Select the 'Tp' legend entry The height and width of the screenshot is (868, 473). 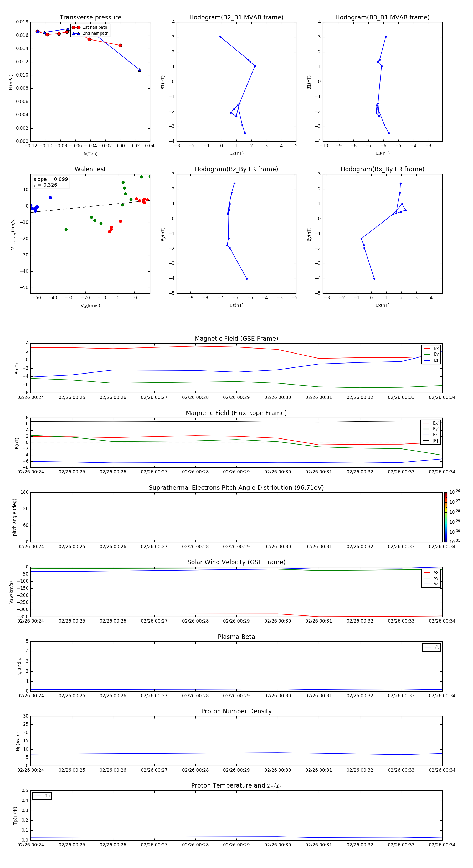tap(42, 796)
